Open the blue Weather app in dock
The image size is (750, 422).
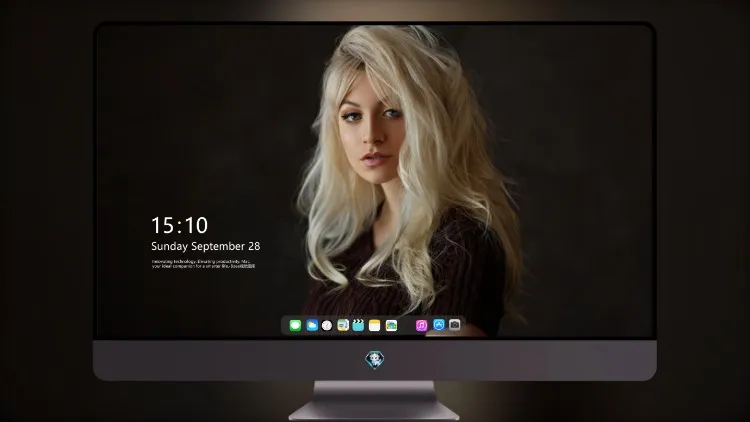coord(312,325)
